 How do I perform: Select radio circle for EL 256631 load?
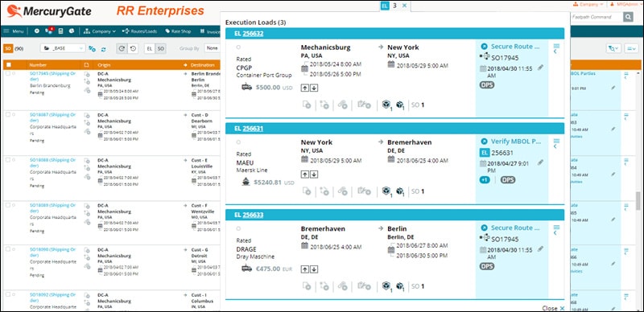tap(238, 142)
